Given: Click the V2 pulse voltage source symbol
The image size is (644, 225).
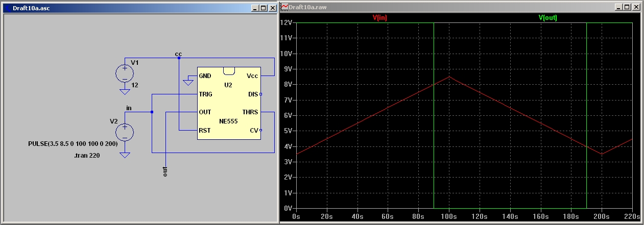Looking at the screenshot, I should [x=124, y=133].
